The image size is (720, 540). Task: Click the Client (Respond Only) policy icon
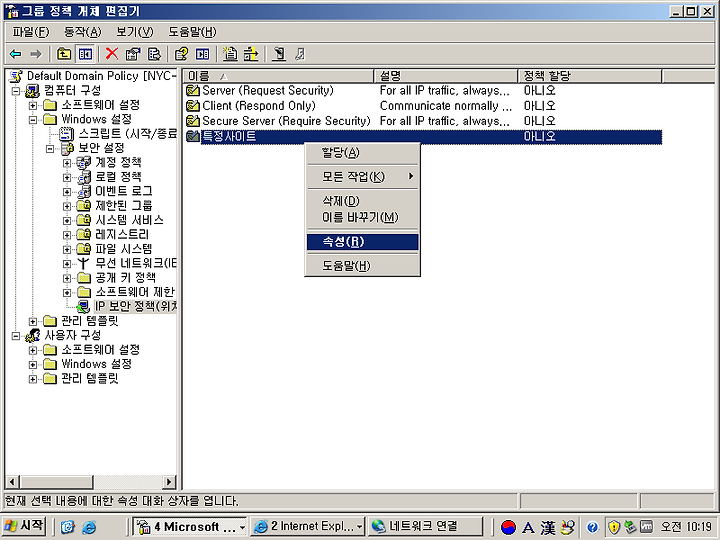(193, 106)
